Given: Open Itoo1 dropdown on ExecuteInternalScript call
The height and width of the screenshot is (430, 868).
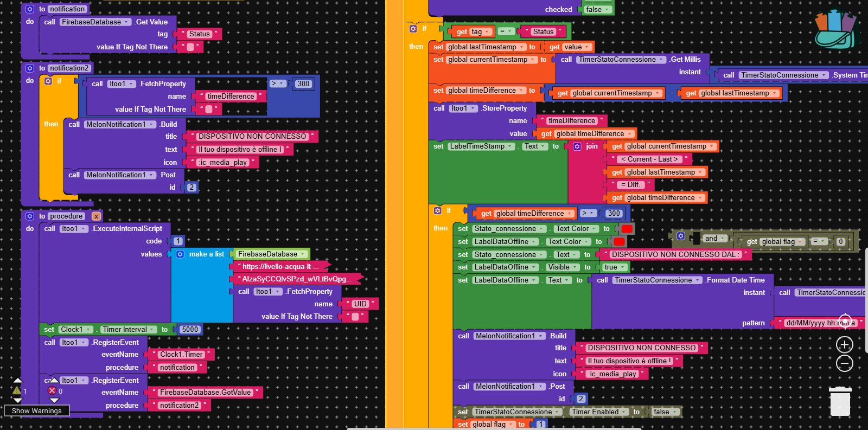Looking at the screenshot, I should (74, 229).
